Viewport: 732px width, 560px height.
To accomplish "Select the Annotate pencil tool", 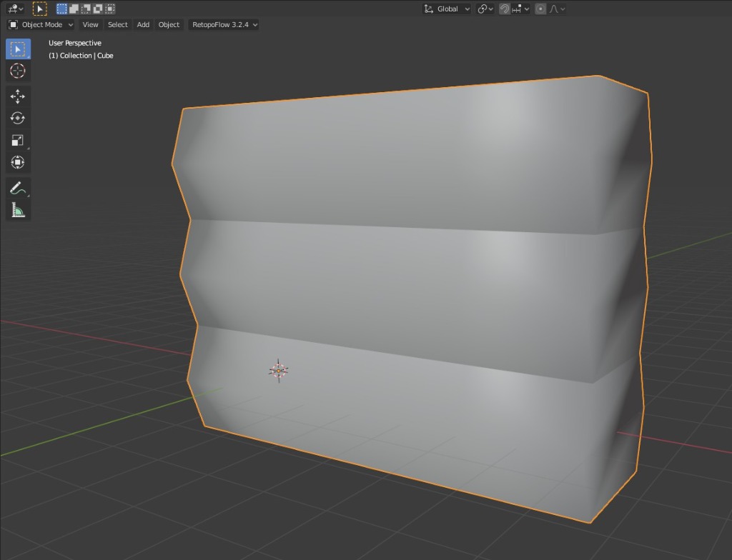I will click(18, 189).
